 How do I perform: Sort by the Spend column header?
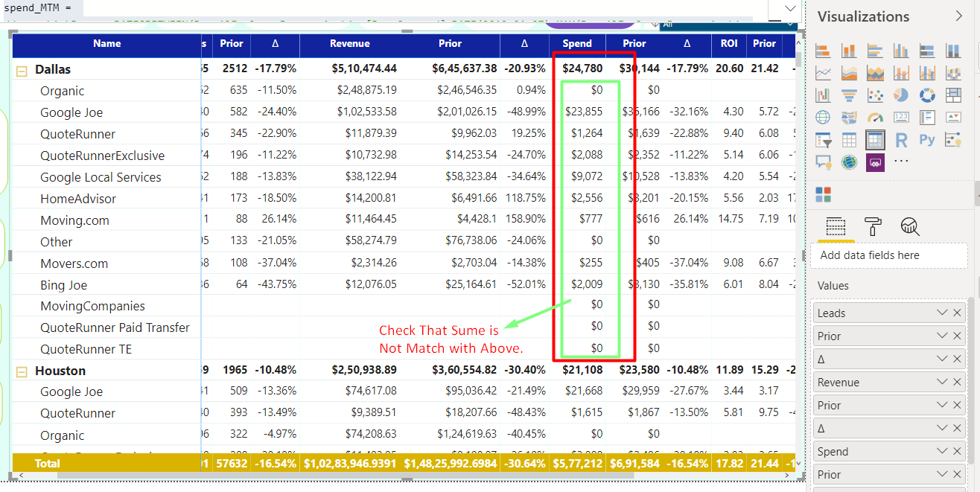[577, 44]
